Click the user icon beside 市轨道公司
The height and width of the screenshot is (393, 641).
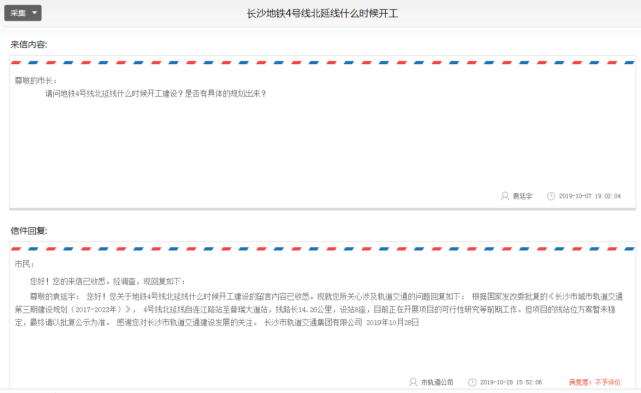coord(413,382)
